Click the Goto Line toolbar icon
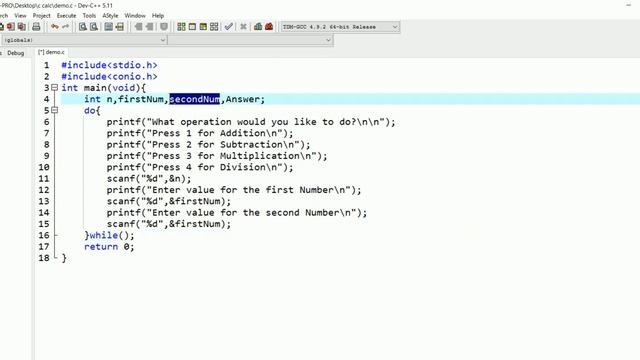This screenshot has height=360, width=640. 120,27
